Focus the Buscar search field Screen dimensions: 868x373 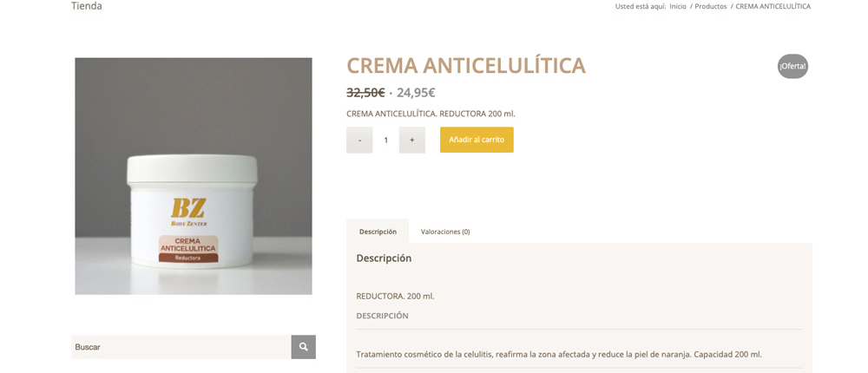pos(181,347)
